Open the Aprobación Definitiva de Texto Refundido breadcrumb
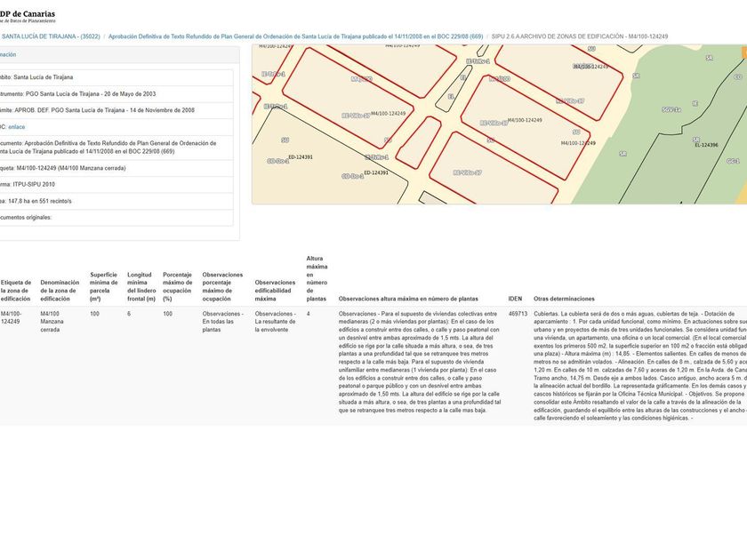Image resolution: width=747 pixels, height=560 pixels. click(x=295, y=36)
